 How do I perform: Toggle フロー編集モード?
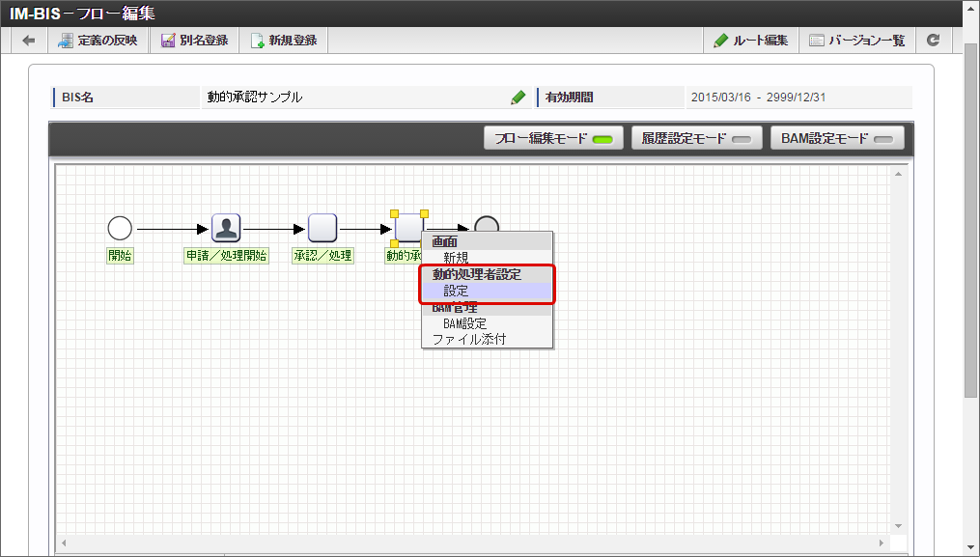[x=554, y=138]
